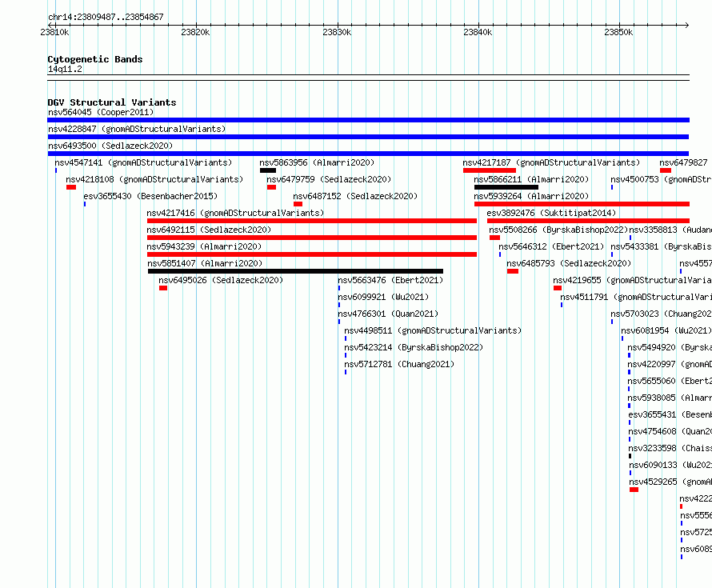The height and width of the screenshot is (588, 712).
Task: Click the nsv4766301 (Quan2021) label
Action: [388, 314]
